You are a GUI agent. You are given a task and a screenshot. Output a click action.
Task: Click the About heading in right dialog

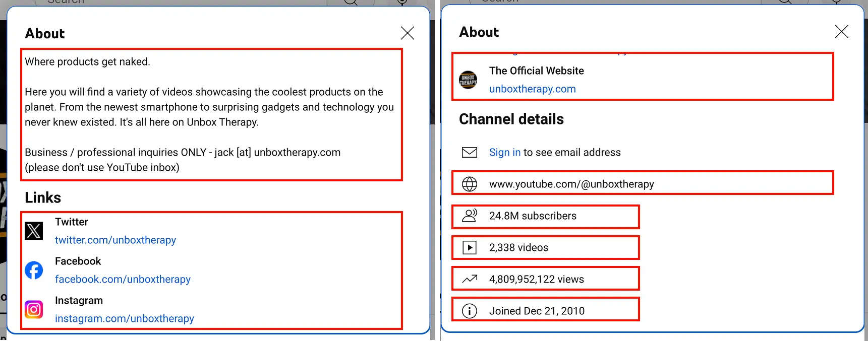pyautogui.click(x=479, y=32)
